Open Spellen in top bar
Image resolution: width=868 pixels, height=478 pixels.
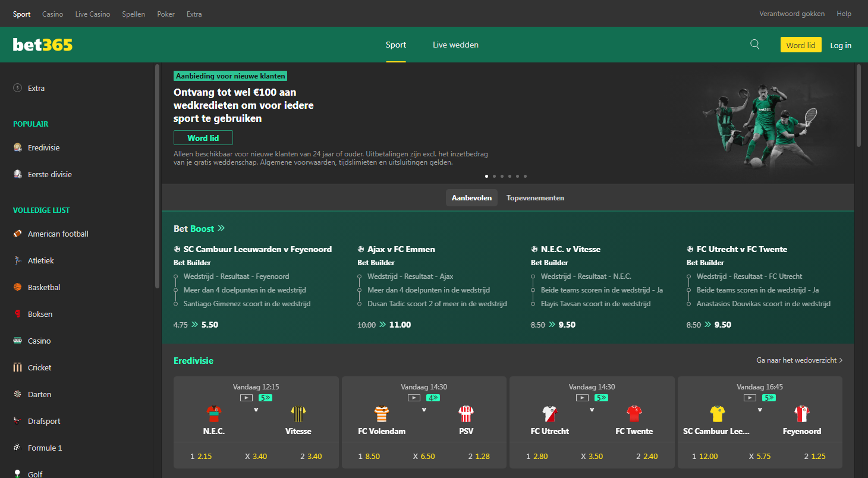click(x=134, y=14)
